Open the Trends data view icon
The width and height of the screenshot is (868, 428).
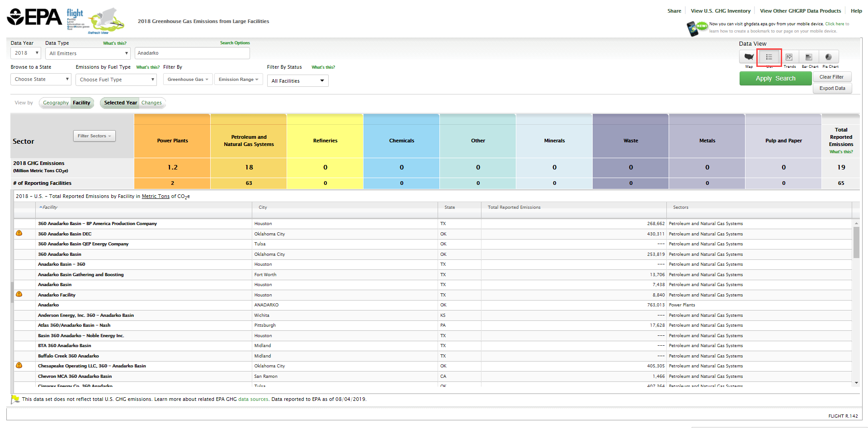click(x=789, y=57)
